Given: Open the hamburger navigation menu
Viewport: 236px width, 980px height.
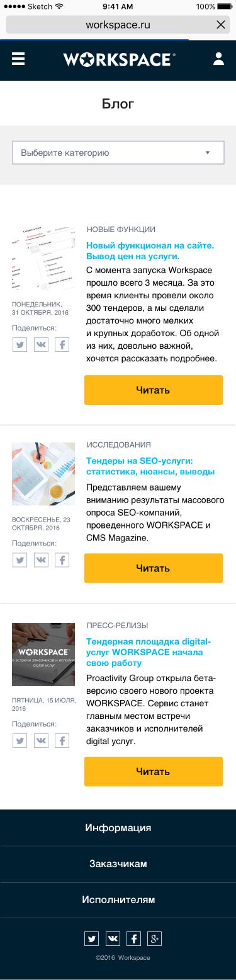Looking at the screenshot, I should coord(18,59).
